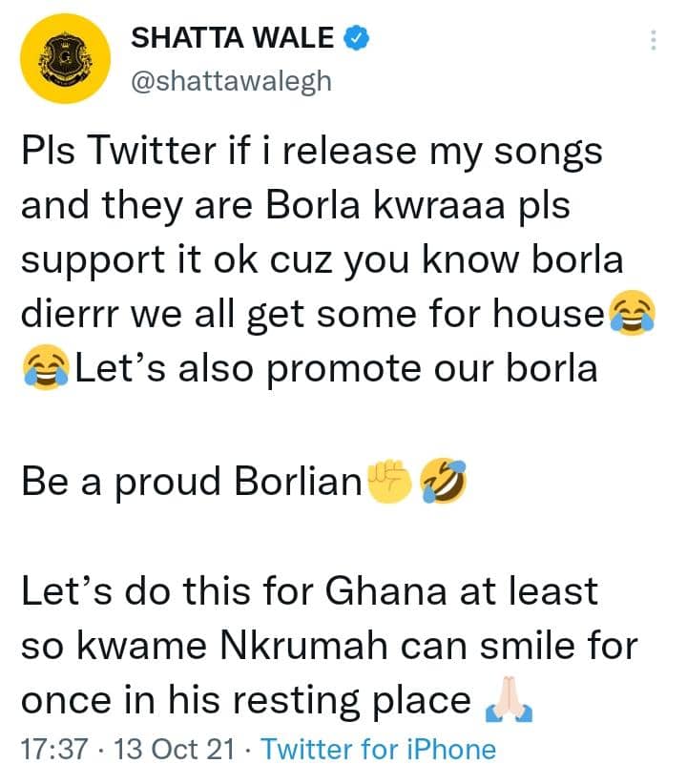Click the folded hands prayer emoji
Image resolution: width=687 pixels, height=784 pixels.
pos(509,699)
